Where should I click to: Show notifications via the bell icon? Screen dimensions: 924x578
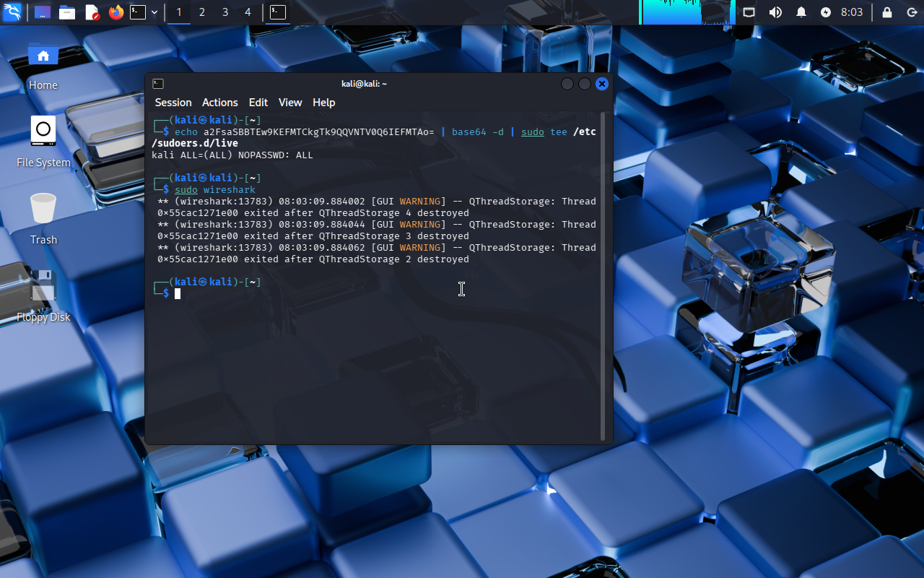click(x=801, y=12)
